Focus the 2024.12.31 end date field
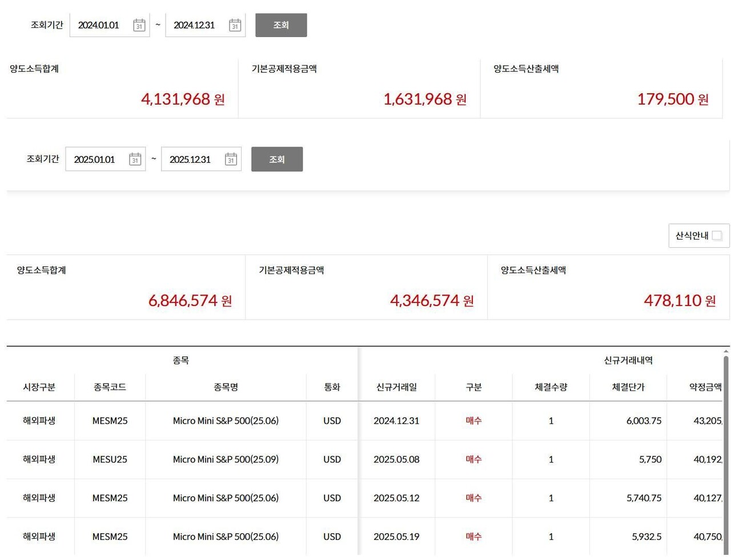This screenshot has height=560, width=731. point(195,25)
